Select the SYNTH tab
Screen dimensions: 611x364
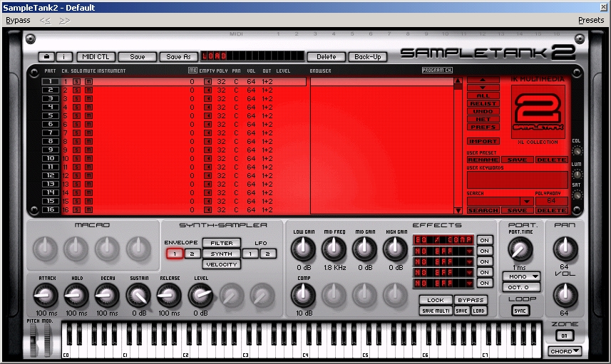(x=221, y=254)
